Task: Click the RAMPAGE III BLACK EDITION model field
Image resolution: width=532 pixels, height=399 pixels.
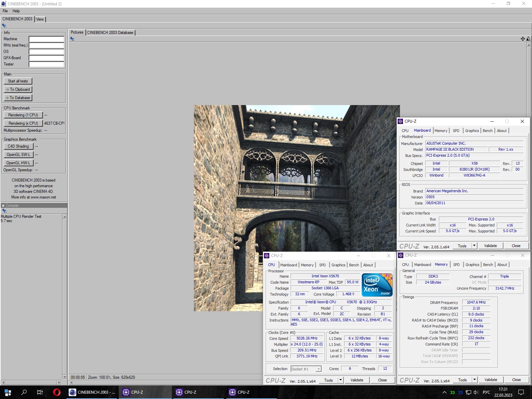Action: click(456, 150)
